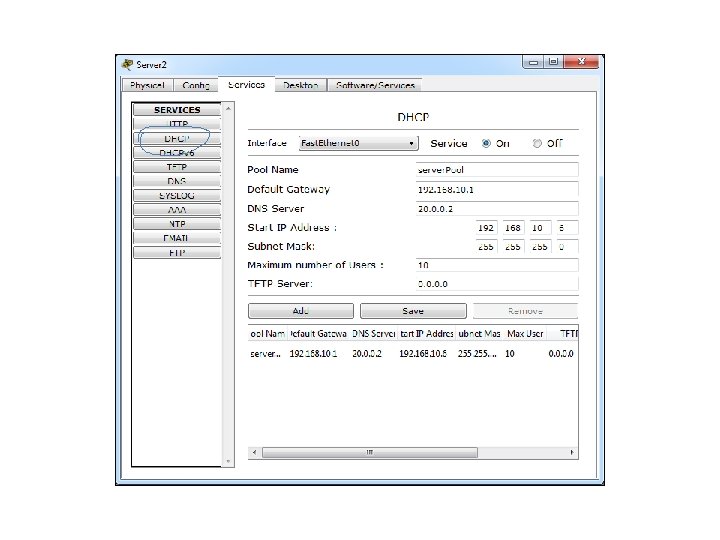Select NTP service
Screen dimensions: 720x540
coord(177,224)
